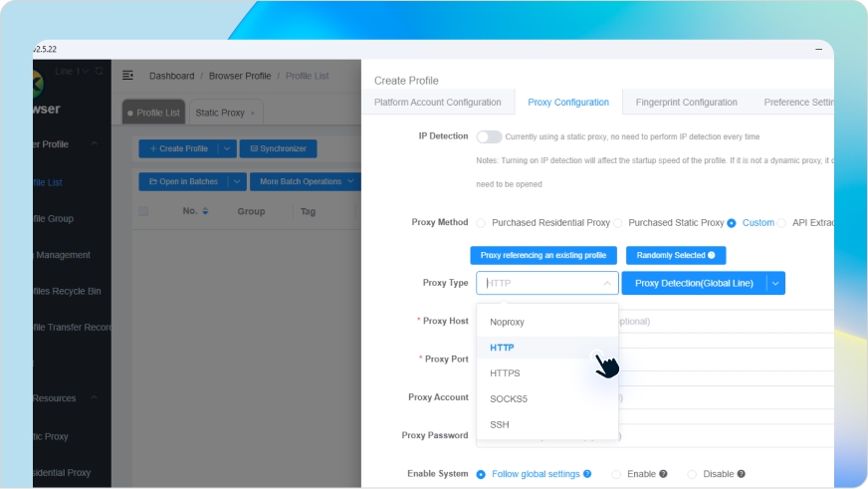
Task: Switch to the Fingerprint Configuration tab
Action: (688, 103)
